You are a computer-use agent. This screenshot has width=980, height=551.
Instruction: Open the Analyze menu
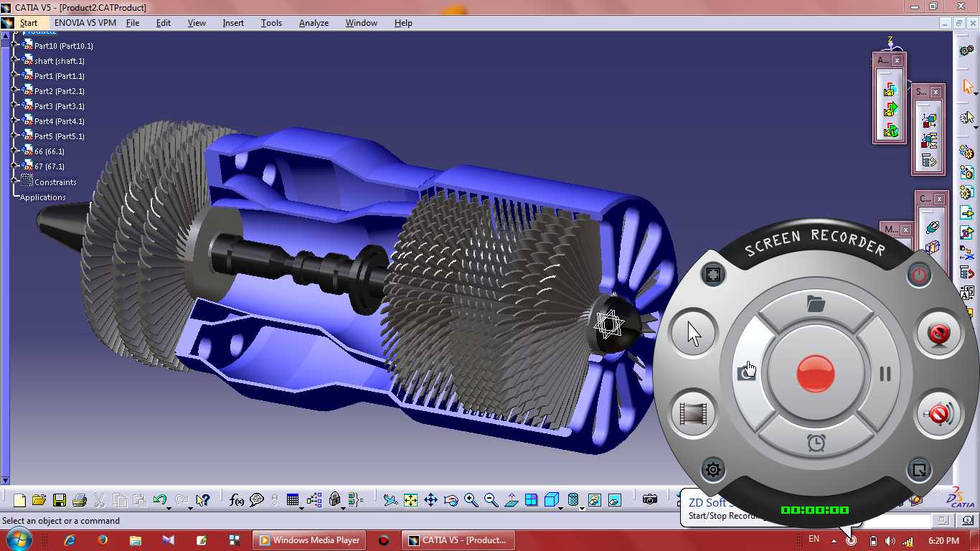tap(314, 23)
